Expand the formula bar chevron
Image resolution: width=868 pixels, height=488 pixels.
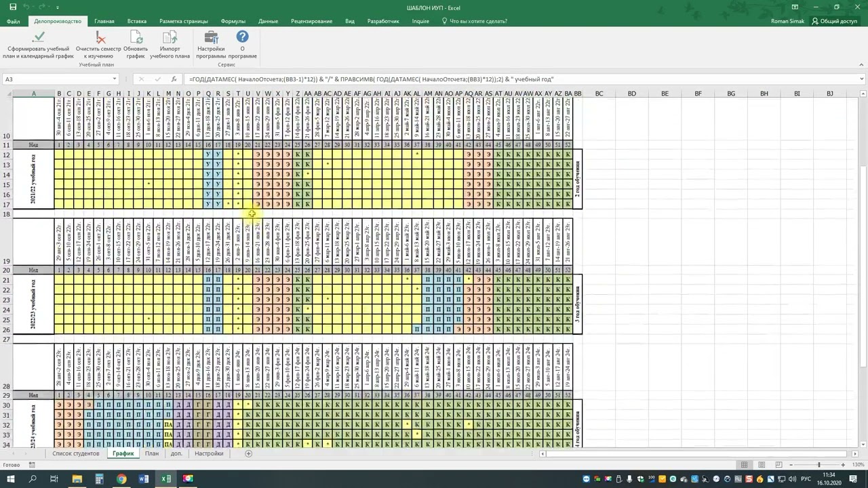click(x=861, y=79)
